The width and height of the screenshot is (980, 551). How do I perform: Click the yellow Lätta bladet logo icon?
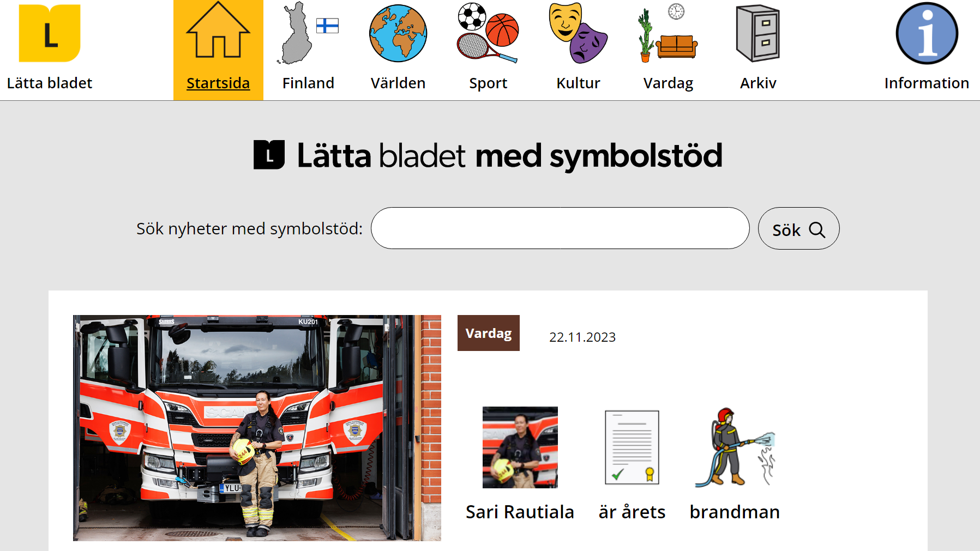pyautogui.click(x=50, y=33)
